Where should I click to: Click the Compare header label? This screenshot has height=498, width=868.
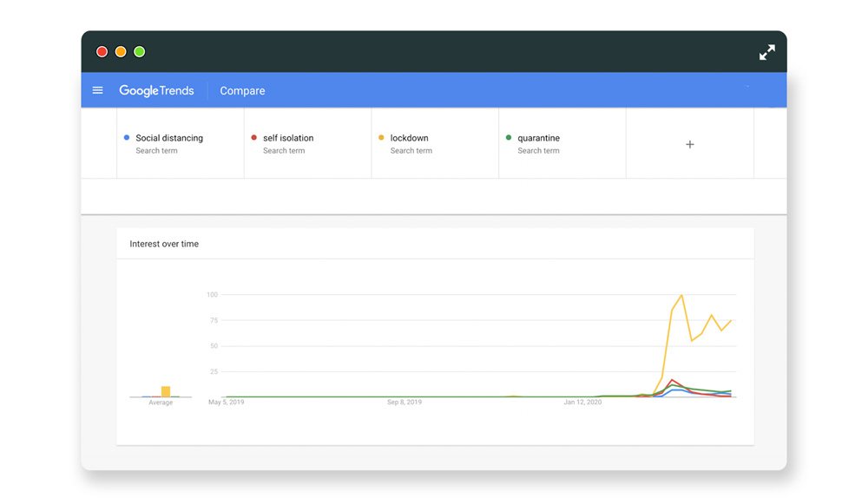click(x=242, y=90)
